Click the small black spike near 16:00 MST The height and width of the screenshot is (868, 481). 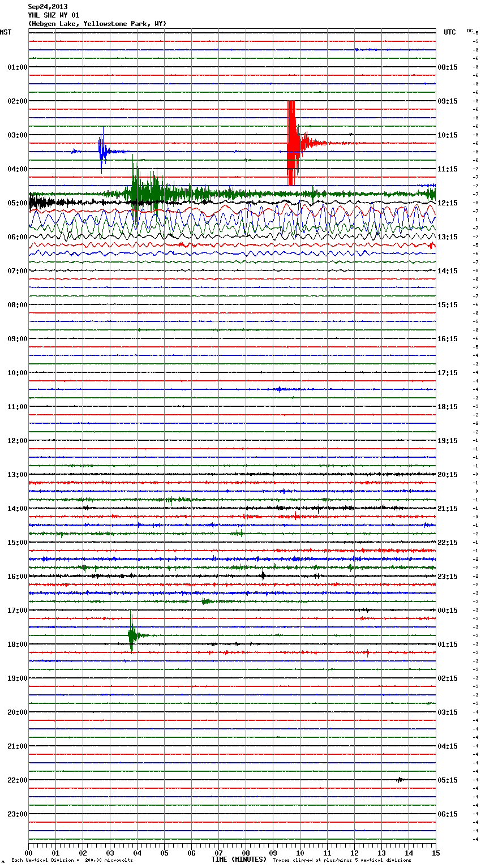[263, 576]
